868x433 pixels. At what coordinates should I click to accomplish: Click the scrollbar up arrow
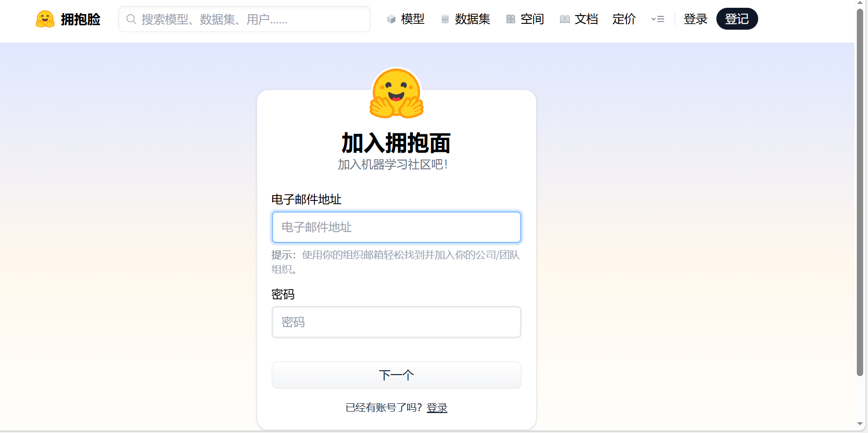[x=860, y=3]
